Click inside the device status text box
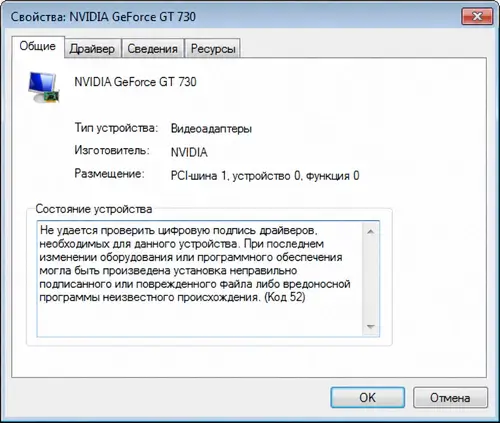This screenshot has width=500, height=423. (x=200, y=279)
